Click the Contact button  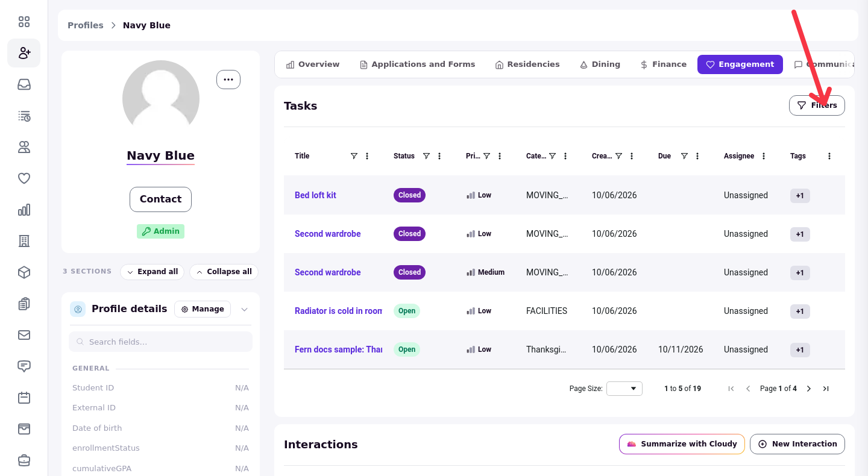click(160, 199)
